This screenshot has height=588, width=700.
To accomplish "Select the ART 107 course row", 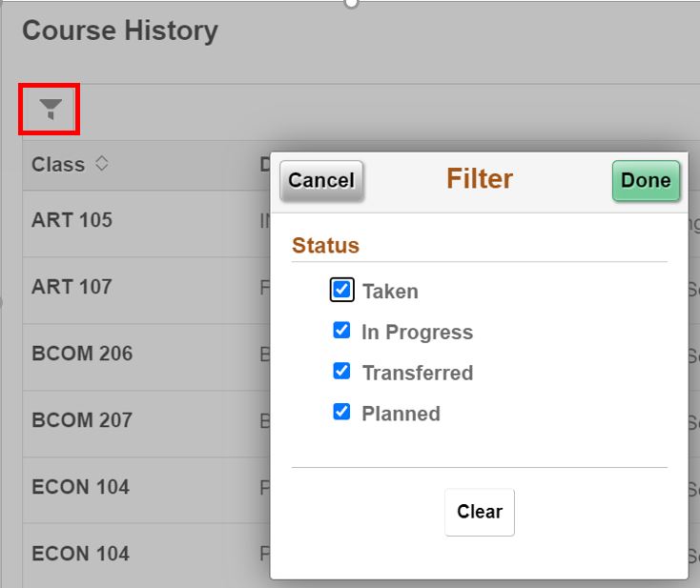I will (72, 287).
